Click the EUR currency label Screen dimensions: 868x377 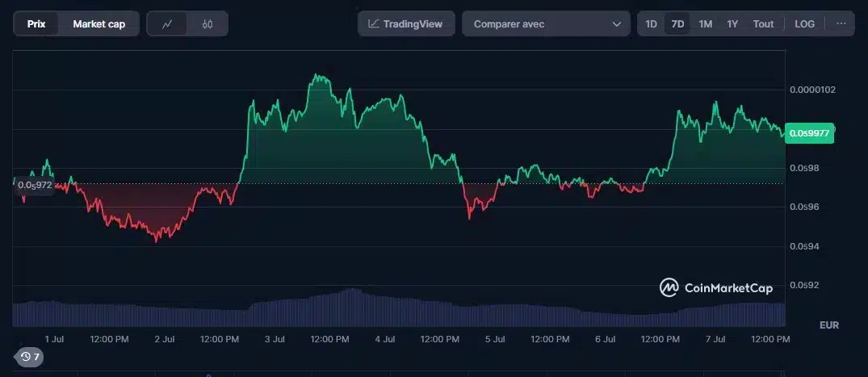[x=829, y=325]
